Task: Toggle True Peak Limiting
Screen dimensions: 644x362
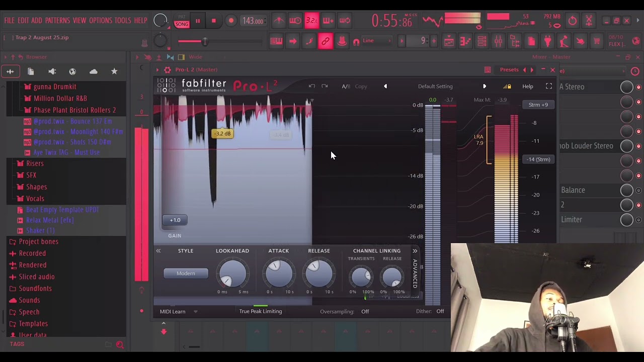Action: click(x=260, y=311)
